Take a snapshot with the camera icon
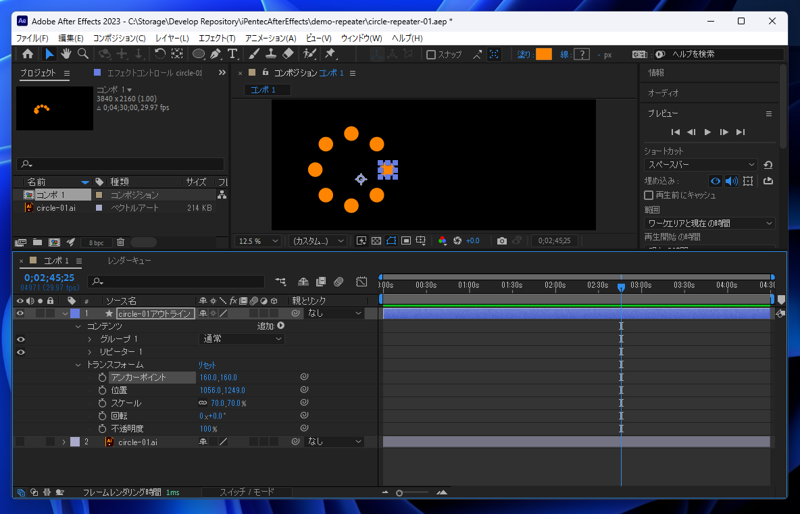The image size is (800, 514). coord(502,241)
